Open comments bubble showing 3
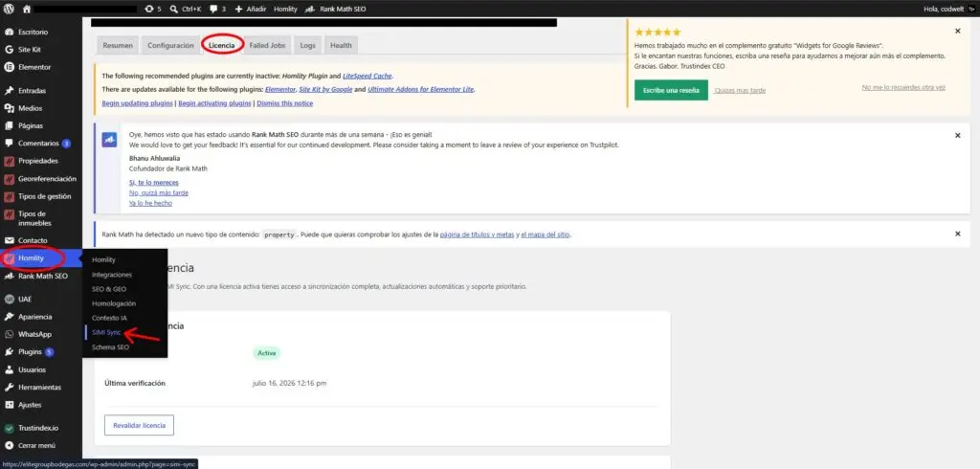Screen dimensions: 980x469 click(218, 9)
